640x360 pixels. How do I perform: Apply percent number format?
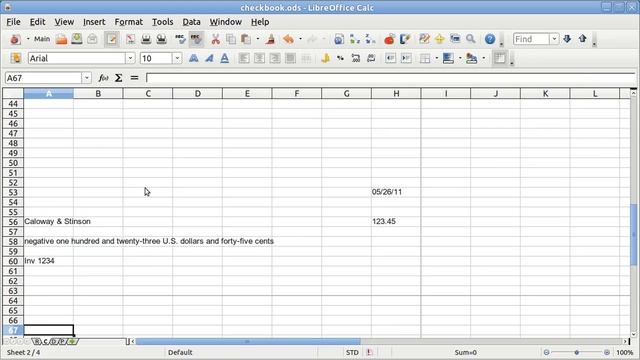click(x=340, y=58)
